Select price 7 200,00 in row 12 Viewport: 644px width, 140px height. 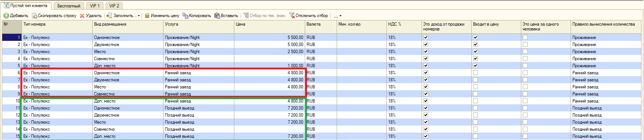point(270,115)
